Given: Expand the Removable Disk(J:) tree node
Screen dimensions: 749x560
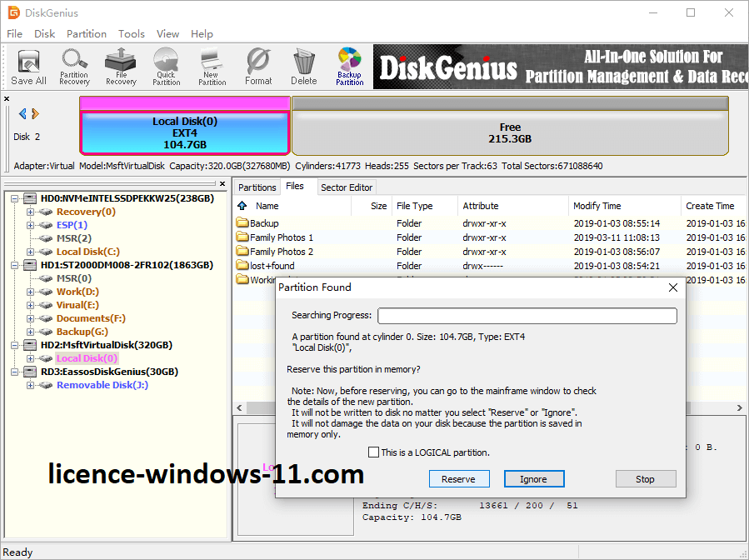Looking at the screenshot, I should click(30, 385).
